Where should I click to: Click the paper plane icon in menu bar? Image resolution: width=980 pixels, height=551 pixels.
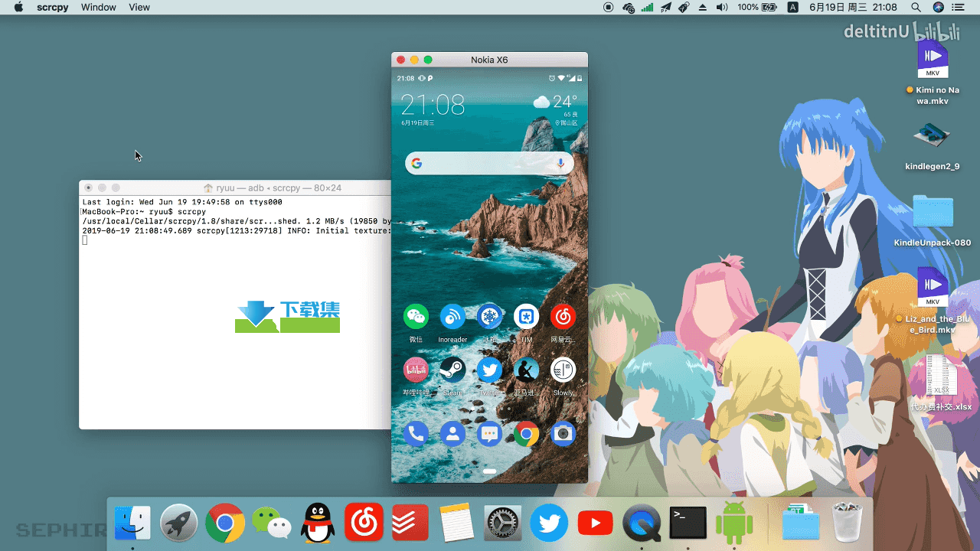666,7
